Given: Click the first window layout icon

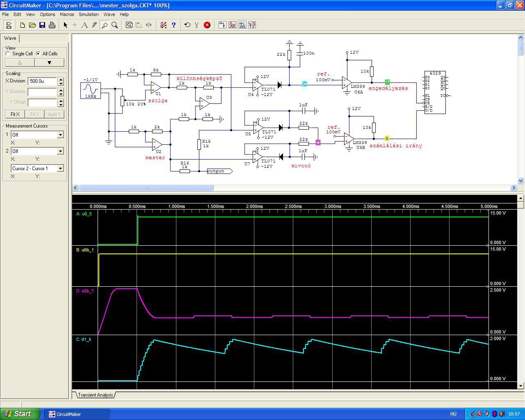Looking at the screenshot, I should (222, 25).
